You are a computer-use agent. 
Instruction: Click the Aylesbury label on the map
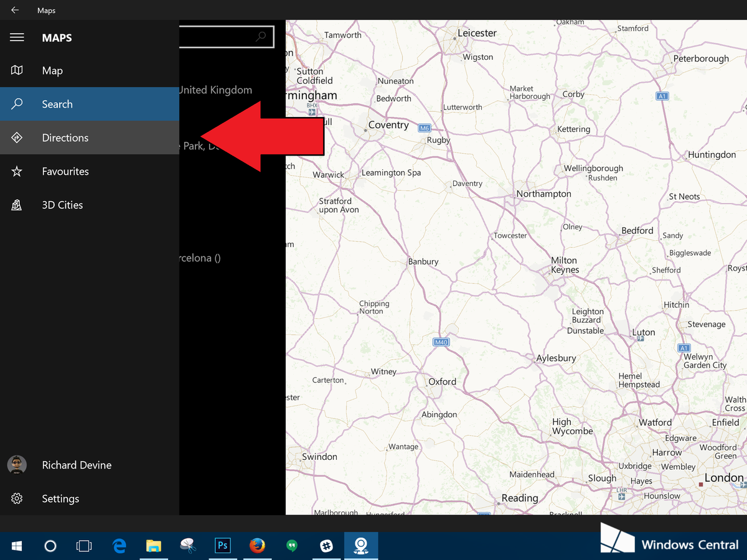point(557,358)
